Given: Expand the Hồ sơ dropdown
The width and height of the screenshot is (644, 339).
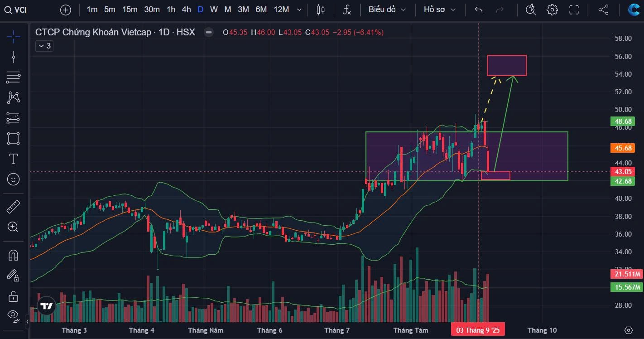Looking at the screenshot, I should [x=440, y=10].
